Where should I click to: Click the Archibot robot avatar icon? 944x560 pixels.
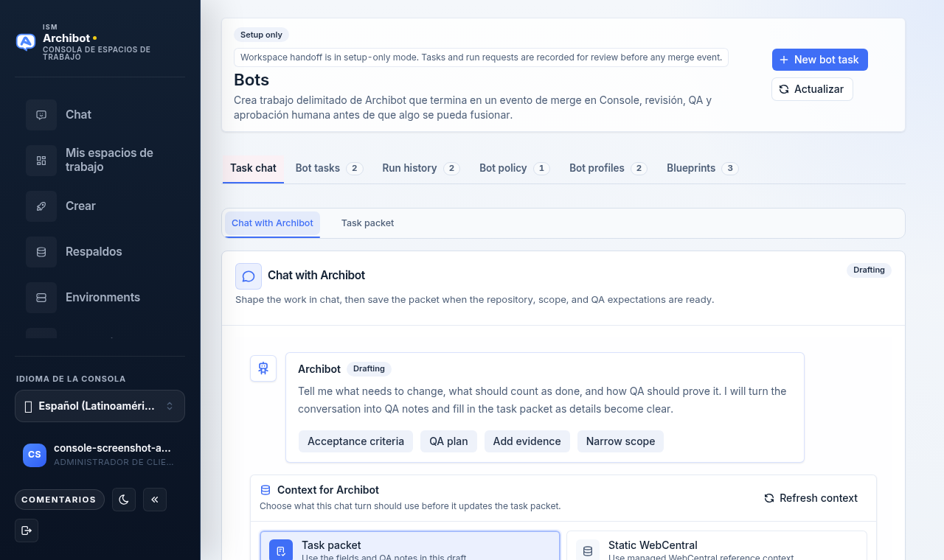tap(263, 368)
